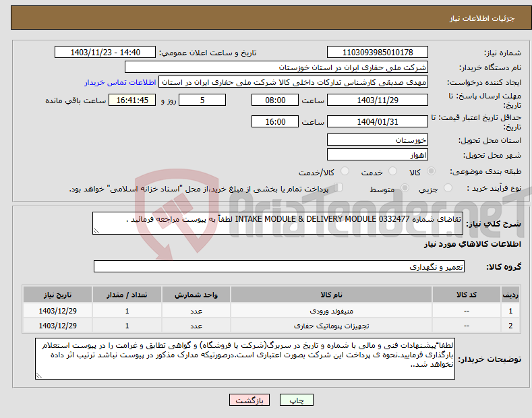Click the remaining days field showing 5
This screenshot has width=532, height=418.
pyautogui.click(x=202, y=100)
